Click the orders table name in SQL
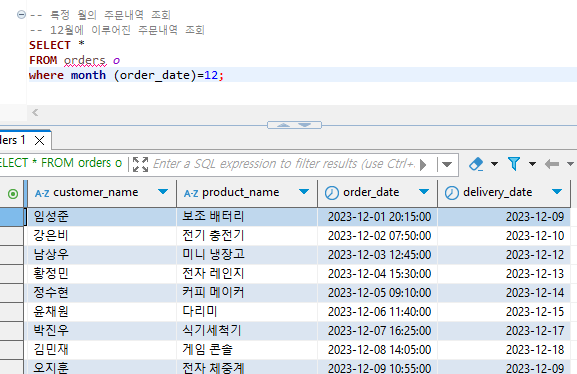Viewport: 577px width, 374px height. (x=85, y=60)
